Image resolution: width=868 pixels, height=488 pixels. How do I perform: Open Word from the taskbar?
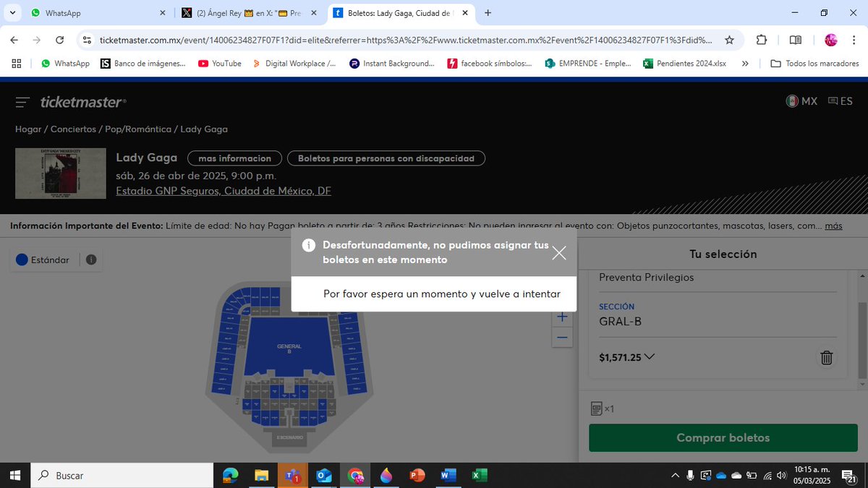pos(448,475)
